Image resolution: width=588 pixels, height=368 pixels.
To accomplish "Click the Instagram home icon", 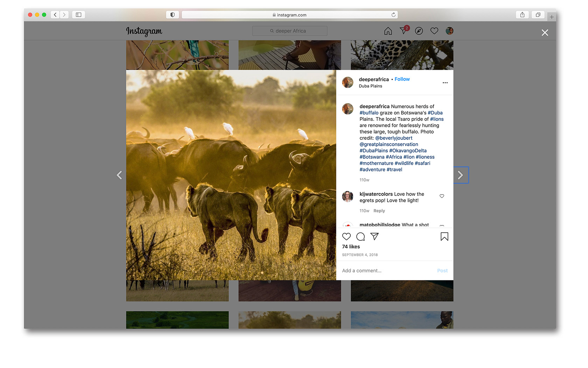I will coord(388,31).
